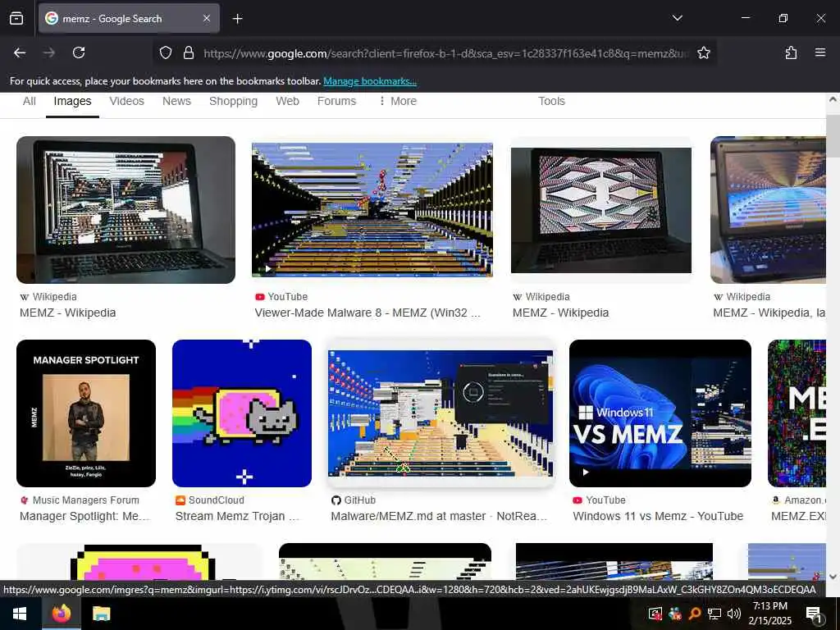Viewport: 840px width, 630px height.
Task: Open the Nyan Cat SoundCloud image
Action: (242, 413)
